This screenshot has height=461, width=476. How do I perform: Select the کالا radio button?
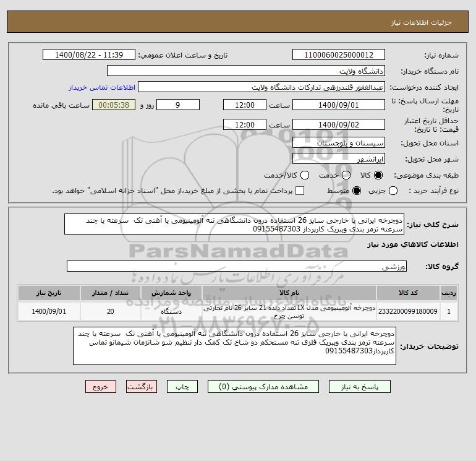click(x=378, y=175)
